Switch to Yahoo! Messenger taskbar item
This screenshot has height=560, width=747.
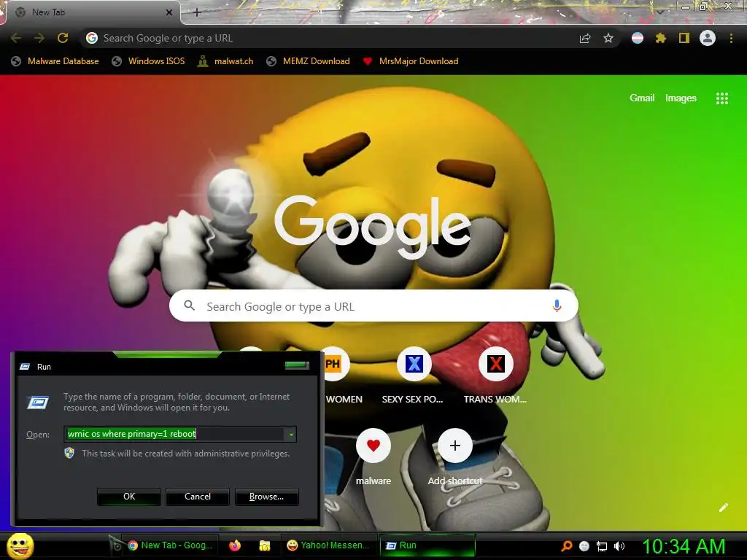(x=328, y=545)
